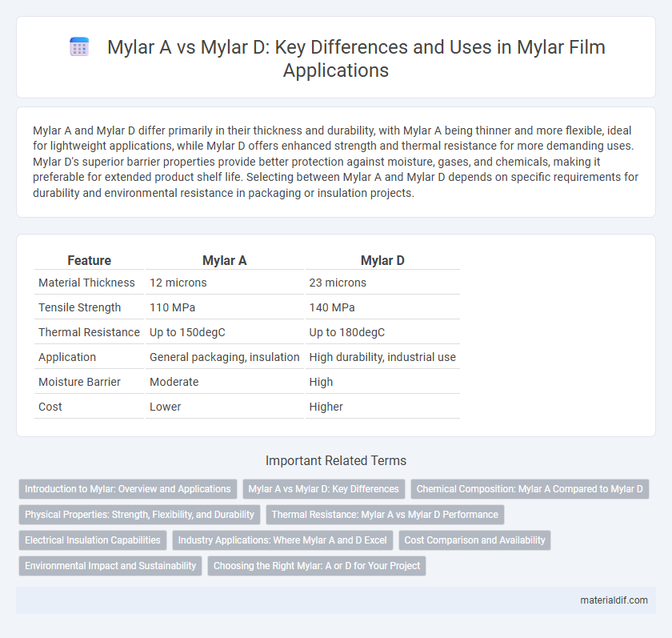Click the 'Mylar D' column header
This screenshot has width=672, height=638.
coord(382,260)
